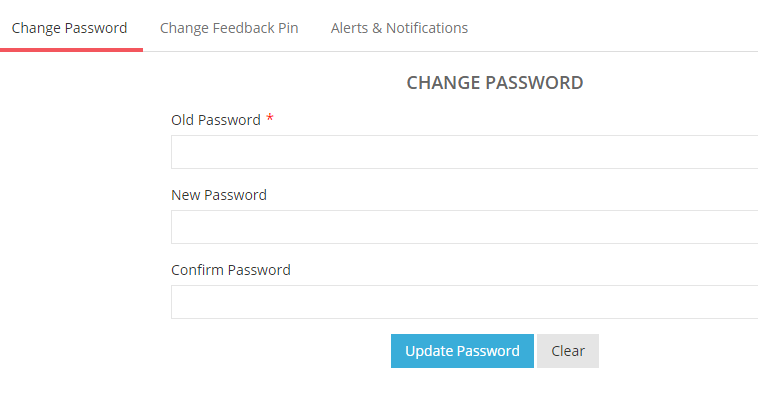This screenshot has width=758, height=393.
Task: Click the word Old in the first field label
Action: point(182,120)
